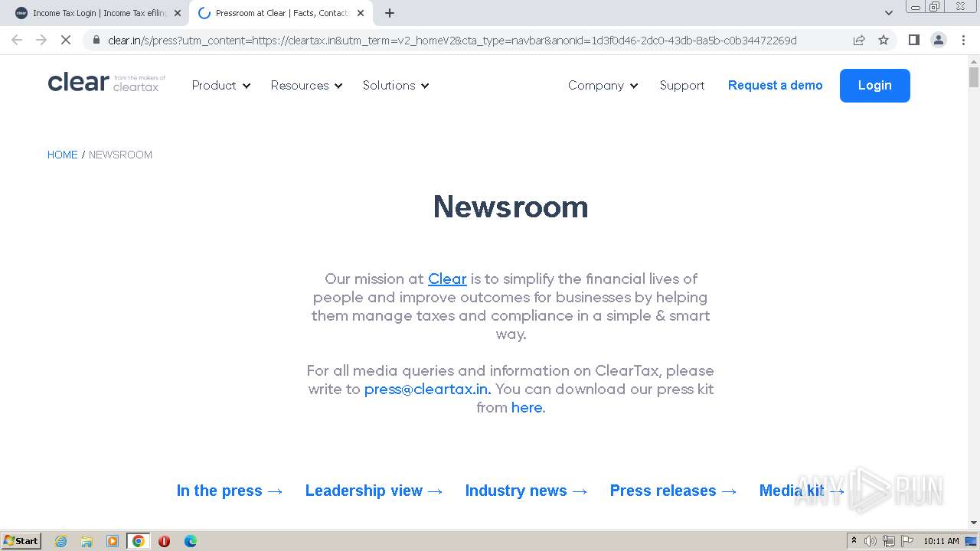Viewport: 980px width, 551px height.
Task: Open the share page icon in address bar
Action: point(859,40)
